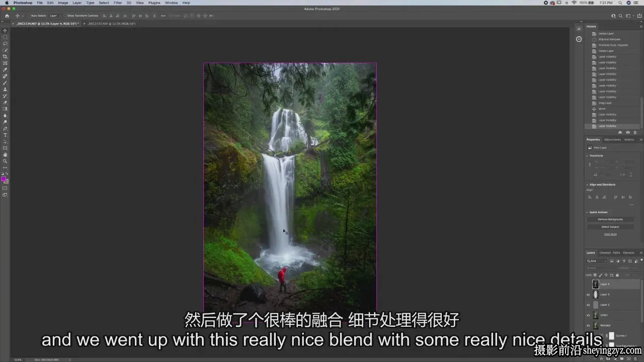Screen dimensions: 644x362
Task: Open the History panel options menu
Action: (640, 26)
